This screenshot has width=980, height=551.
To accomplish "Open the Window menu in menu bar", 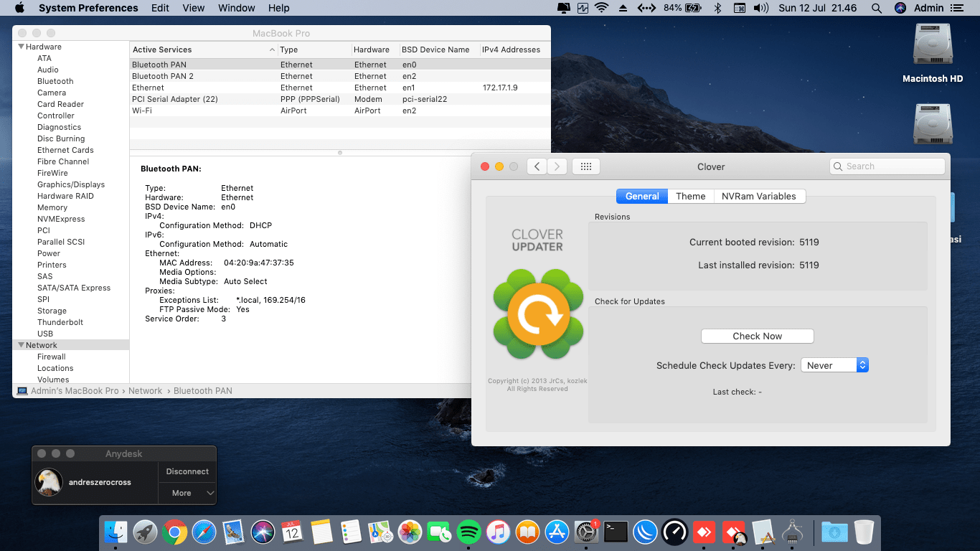I will click(x=236, y=8).
